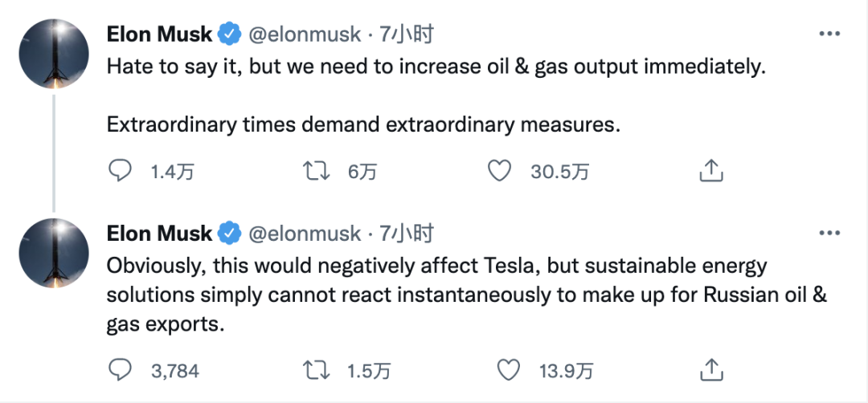This screenshot has width=868, height=403.
Task: Open Elon Musk's avatar on first tweet
Action: pyautogui.click(x=54, y=52)
